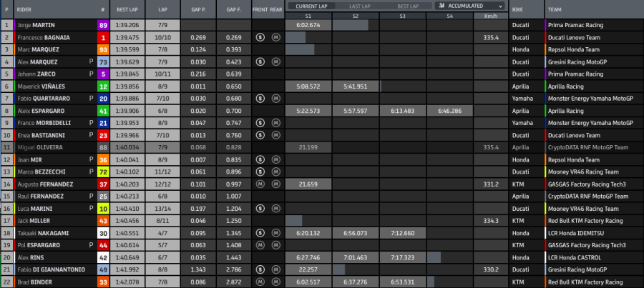Click the Km/h column header
The image size is (644, 288).
point(491,16)
